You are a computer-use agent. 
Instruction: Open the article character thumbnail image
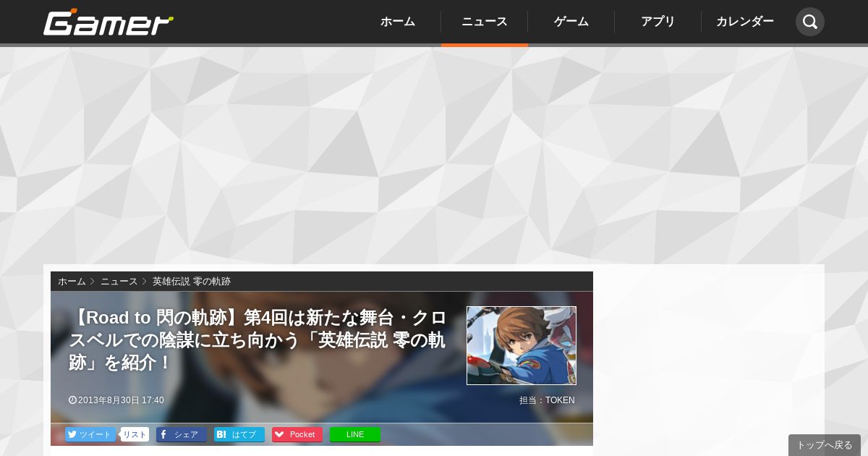pyautogui.click(x=522, y=345)
